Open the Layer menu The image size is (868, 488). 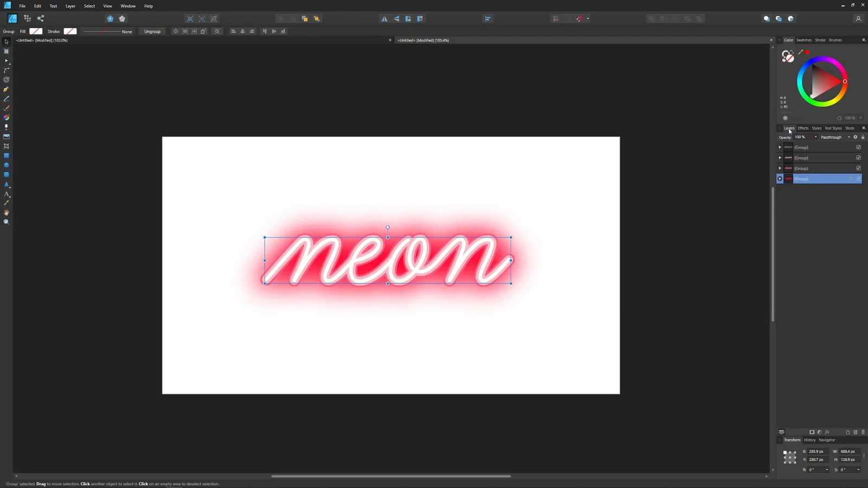point(70,6)
